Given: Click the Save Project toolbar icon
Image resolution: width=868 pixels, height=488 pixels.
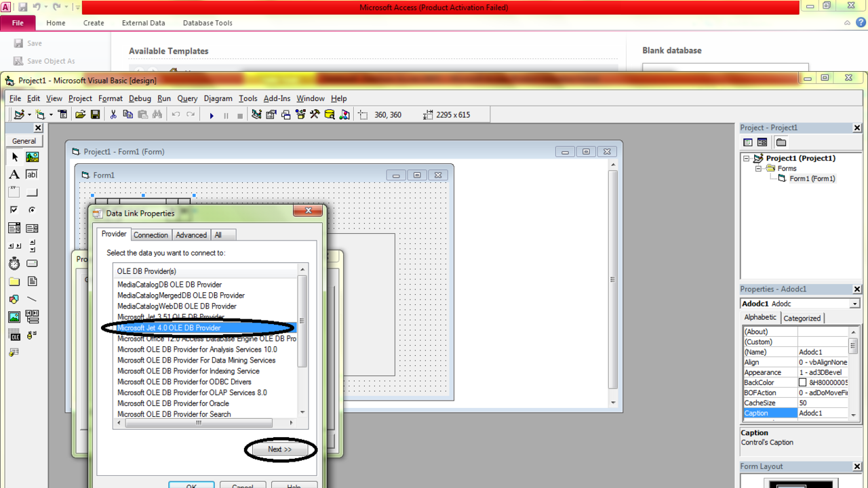Looking at the screenshot, I should pos(96,115).
